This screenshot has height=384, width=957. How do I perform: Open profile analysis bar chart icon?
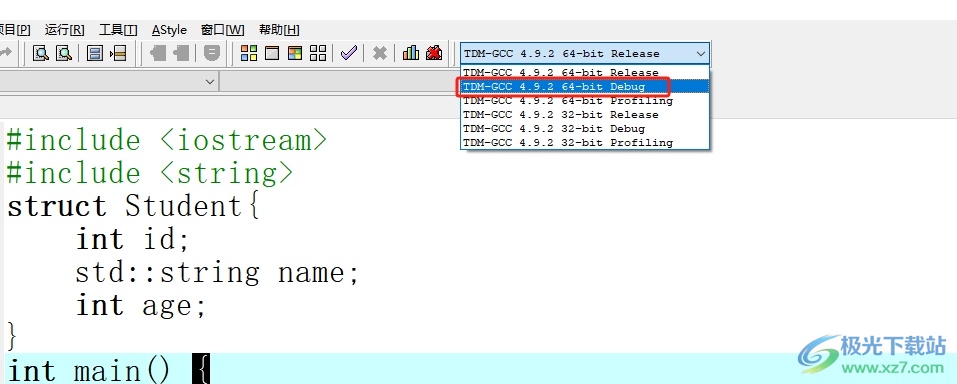pyautogui.click(x=411, y=53)
